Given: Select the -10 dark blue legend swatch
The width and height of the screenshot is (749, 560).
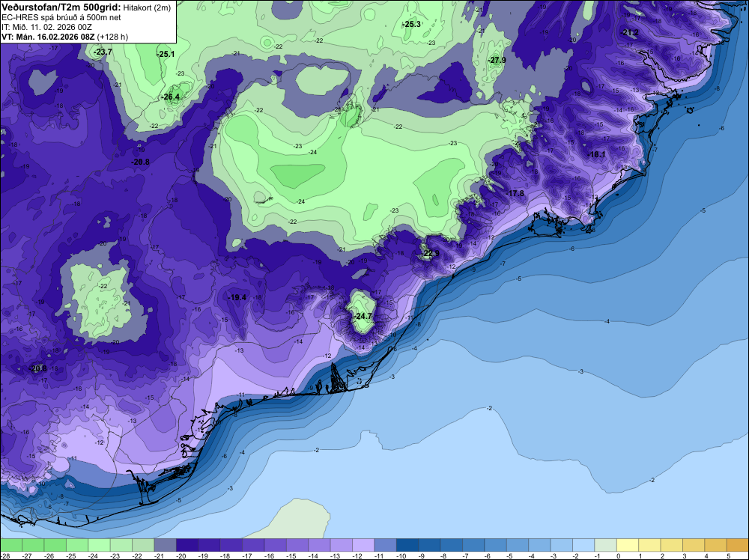Looking at the screenshot, I should (x=407, y=545).
